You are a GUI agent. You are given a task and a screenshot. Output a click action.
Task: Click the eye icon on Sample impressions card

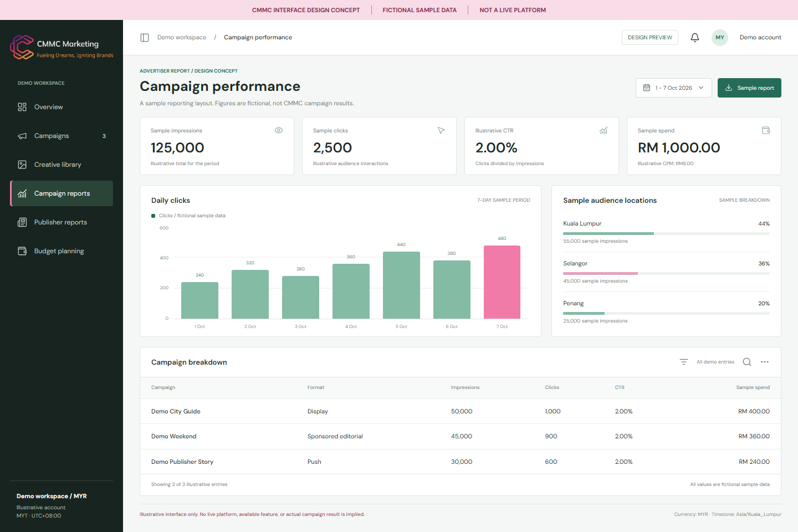point(279,130)
